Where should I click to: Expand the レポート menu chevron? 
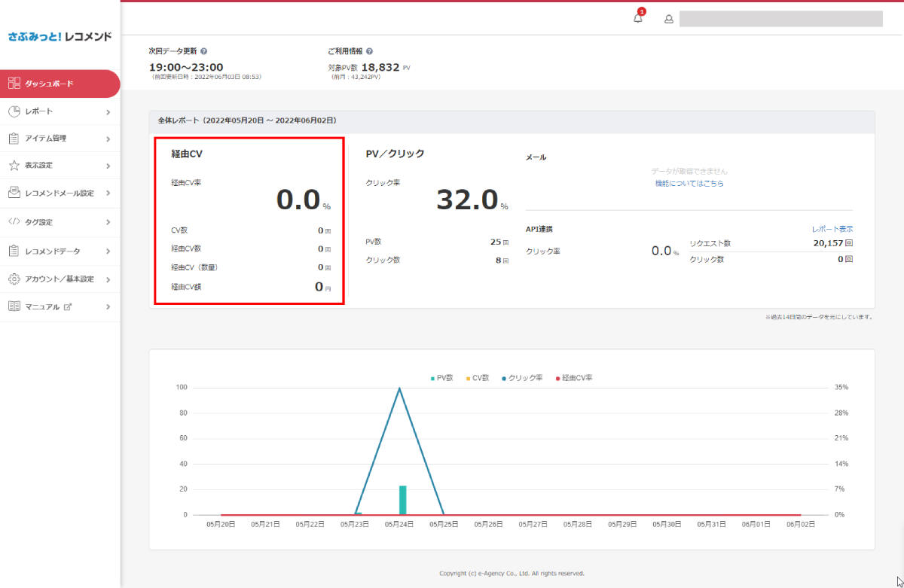(x=108, y=112)
